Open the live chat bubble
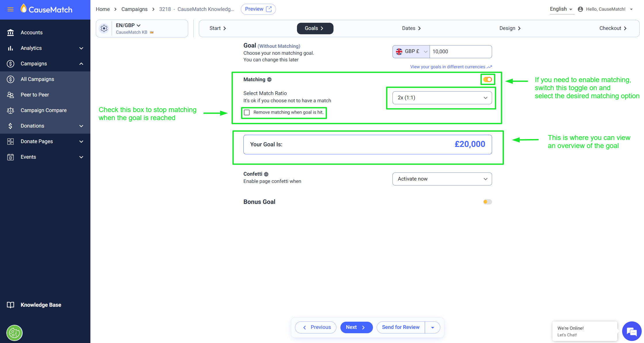The height and width of the screenshot is (343, 644). (632, 331)
